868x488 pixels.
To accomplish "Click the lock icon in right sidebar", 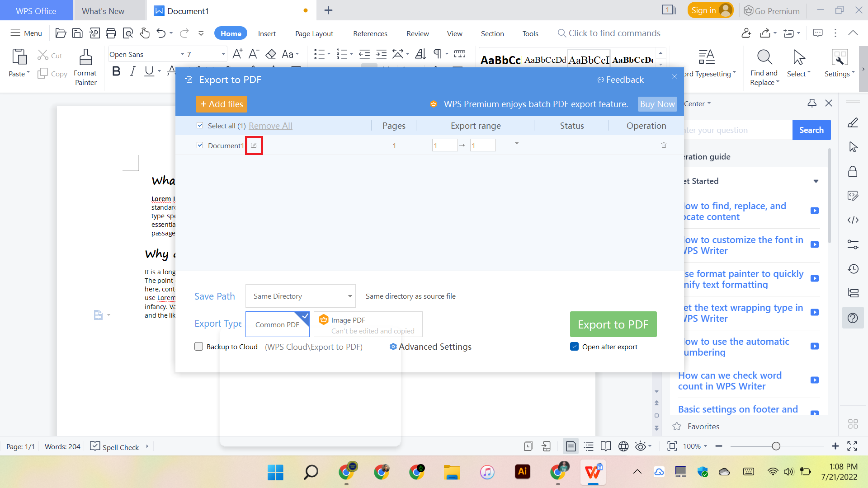I will tap(853, 171).
